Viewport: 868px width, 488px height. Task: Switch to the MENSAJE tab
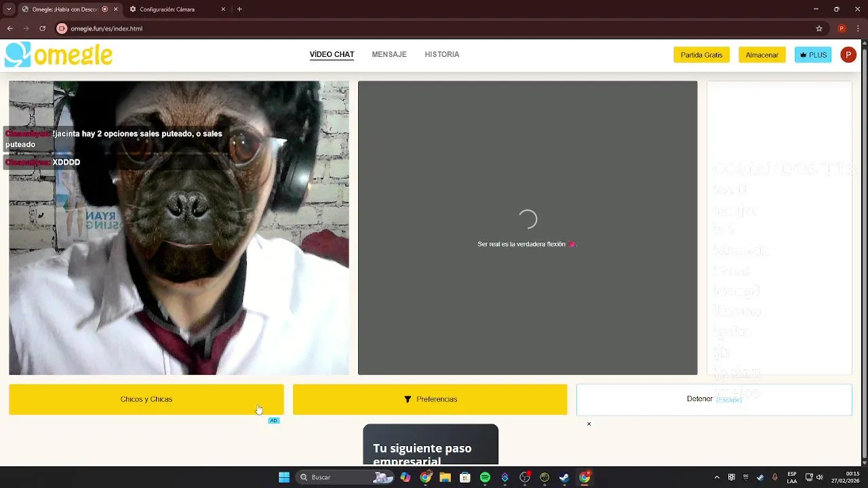[x=389, y=54]
